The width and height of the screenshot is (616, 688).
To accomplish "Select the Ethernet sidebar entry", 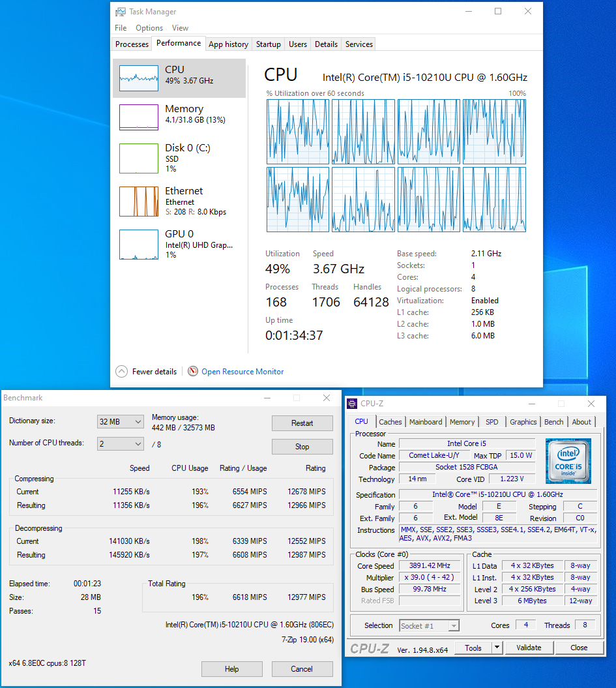I will pos(179,202).
